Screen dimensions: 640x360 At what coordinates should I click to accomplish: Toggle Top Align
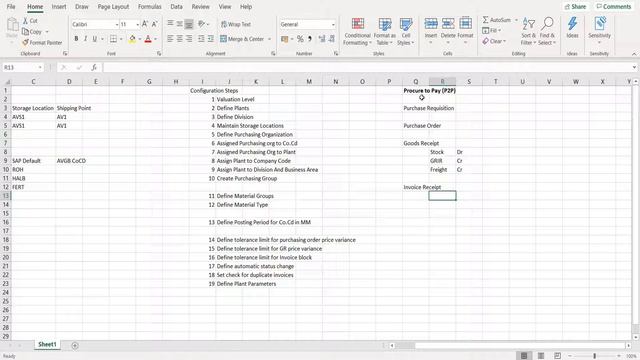(170, 24)
